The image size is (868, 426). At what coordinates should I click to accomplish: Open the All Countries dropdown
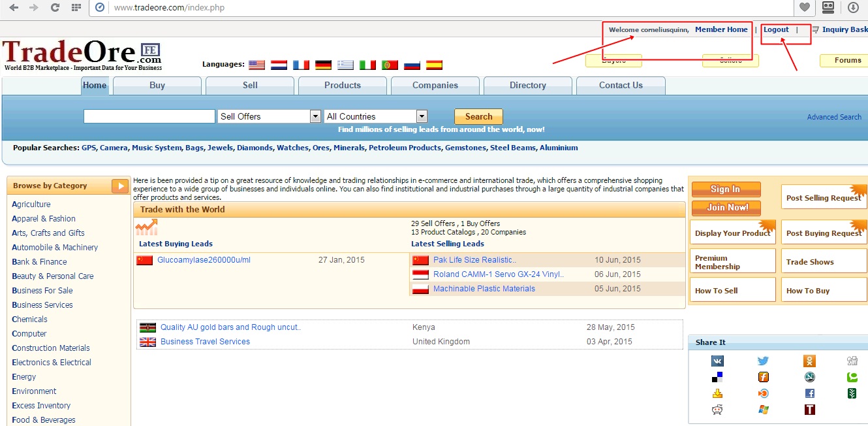pos(375,116)
